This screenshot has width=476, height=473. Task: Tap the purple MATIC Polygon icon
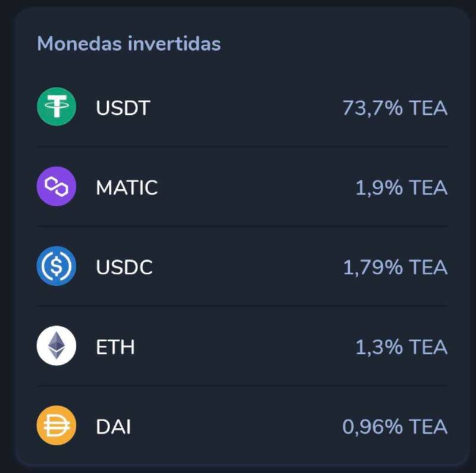click(57, 187)
